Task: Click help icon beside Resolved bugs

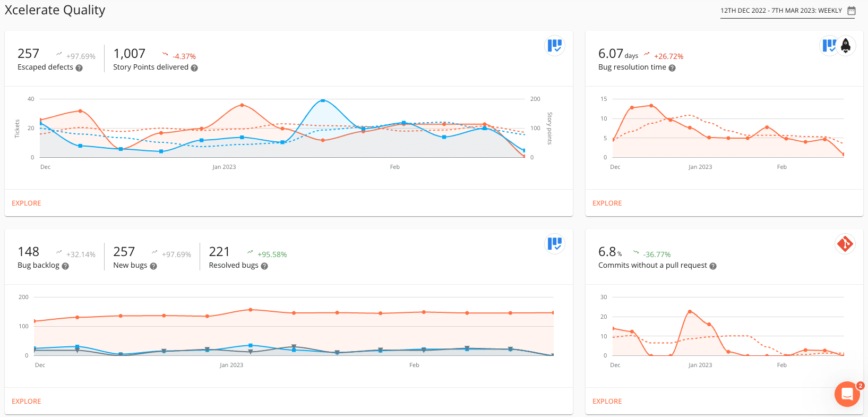Action: pyautogui.click(x=264, y=266)
